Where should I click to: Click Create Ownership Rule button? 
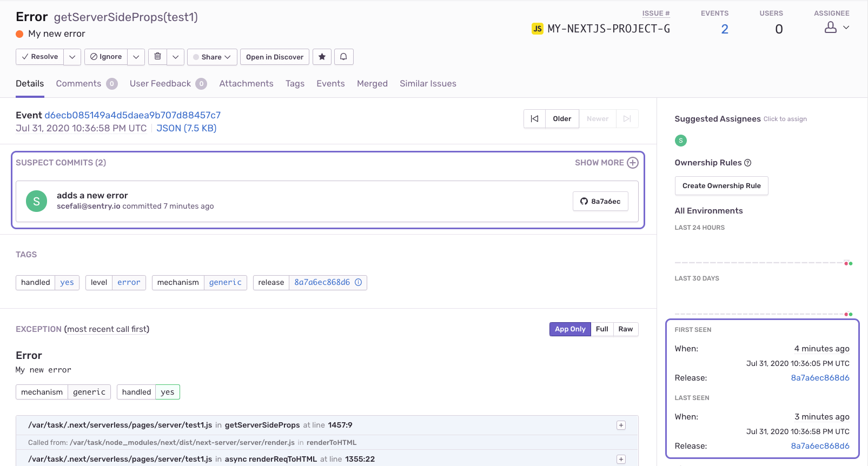click(721, 186)
